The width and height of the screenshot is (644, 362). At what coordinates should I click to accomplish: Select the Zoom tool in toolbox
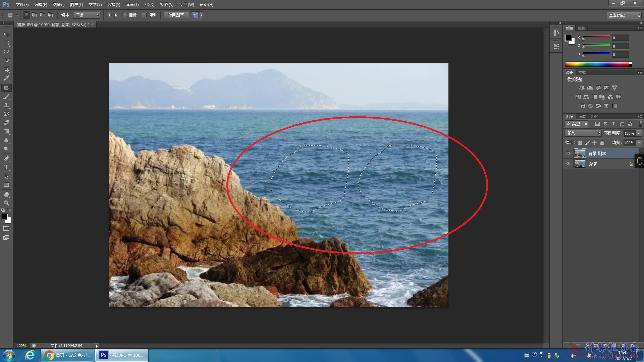[x=6, y=203]
